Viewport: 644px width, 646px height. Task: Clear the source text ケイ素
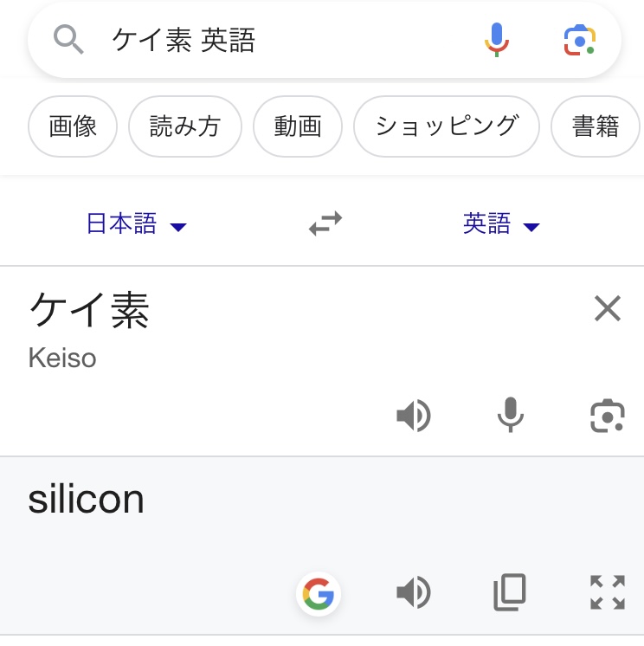[x=607, y=308]
